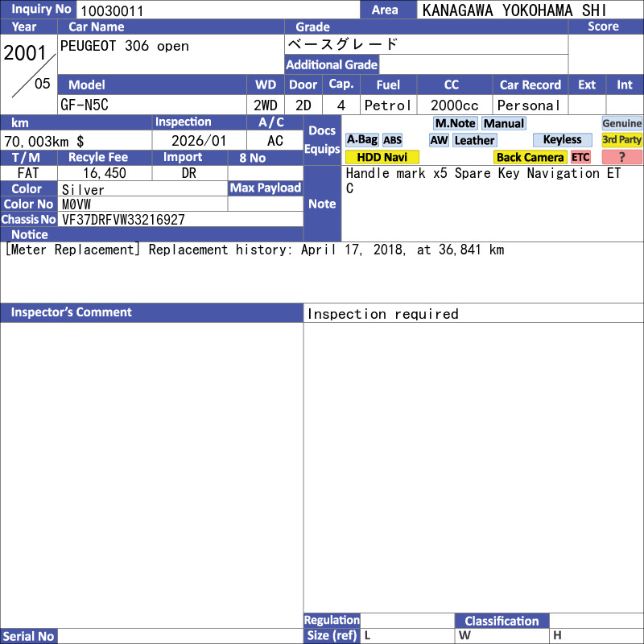
Task: Click the Note label
Action: coord(322,204)
